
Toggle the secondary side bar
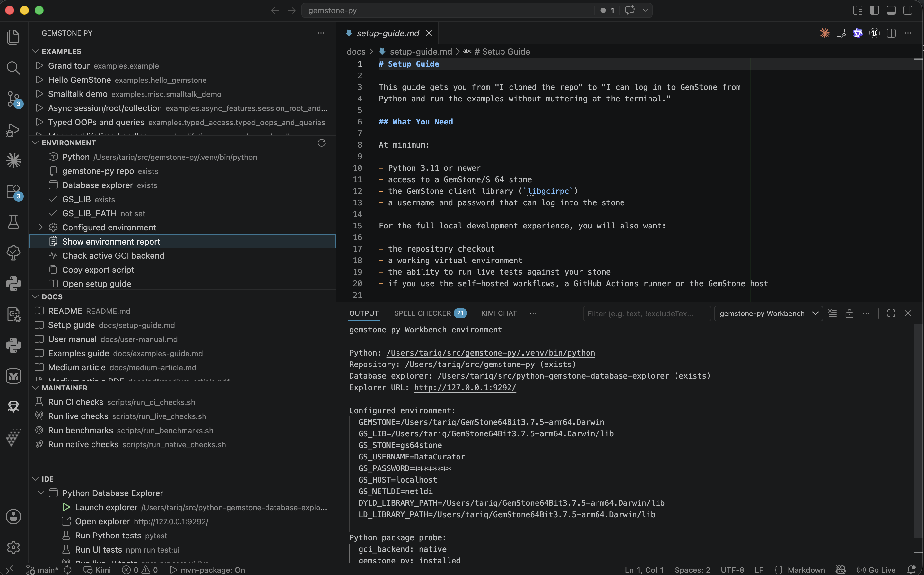coord(908,10)
